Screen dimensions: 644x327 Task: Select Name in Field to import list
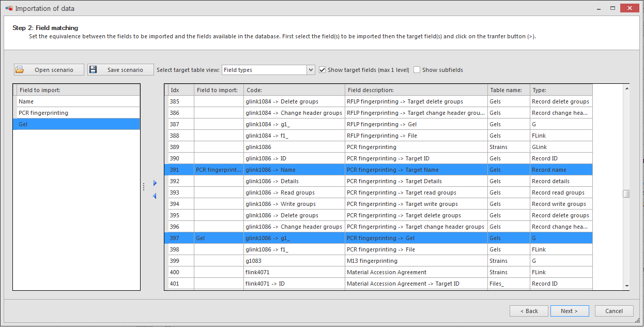(78, 101)
